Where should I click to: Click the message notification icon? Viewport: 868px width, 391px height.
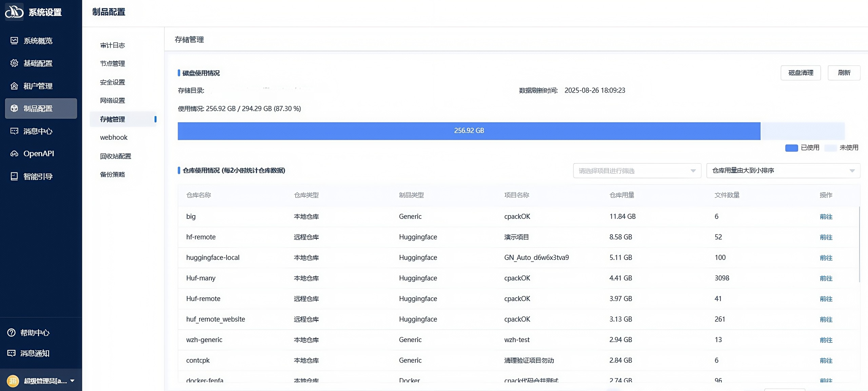click(x=12, y=353)
